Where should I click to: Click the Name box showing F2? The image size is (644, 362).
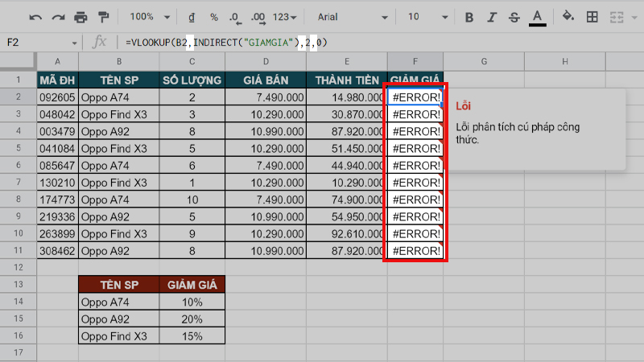click(37, 43)
